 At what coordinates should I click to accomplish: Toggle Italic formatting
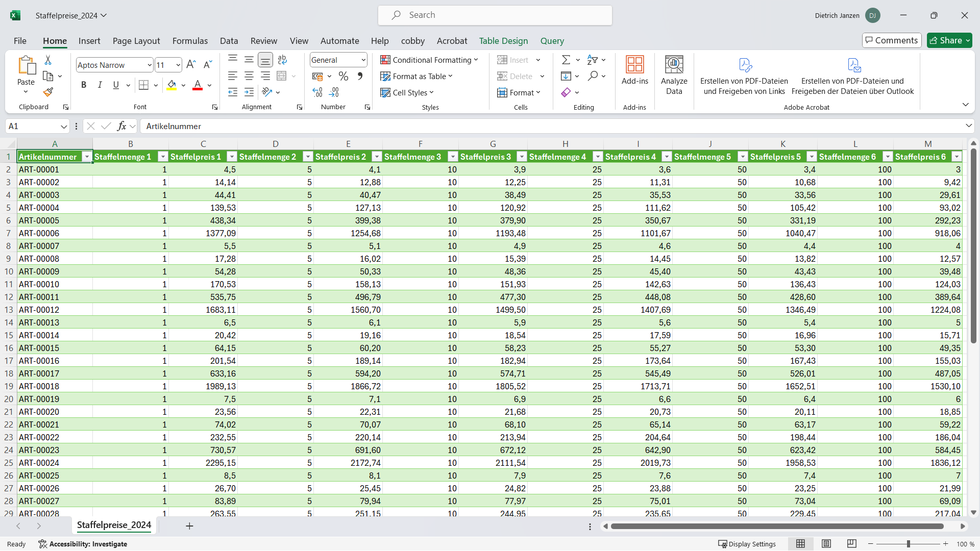[x=100, y=85]
